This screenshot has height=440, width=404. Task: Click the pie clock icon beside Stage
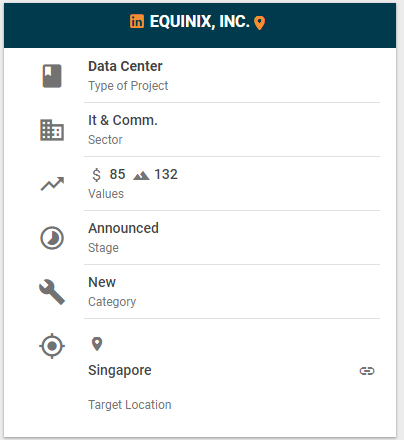[x=52, y=238]
